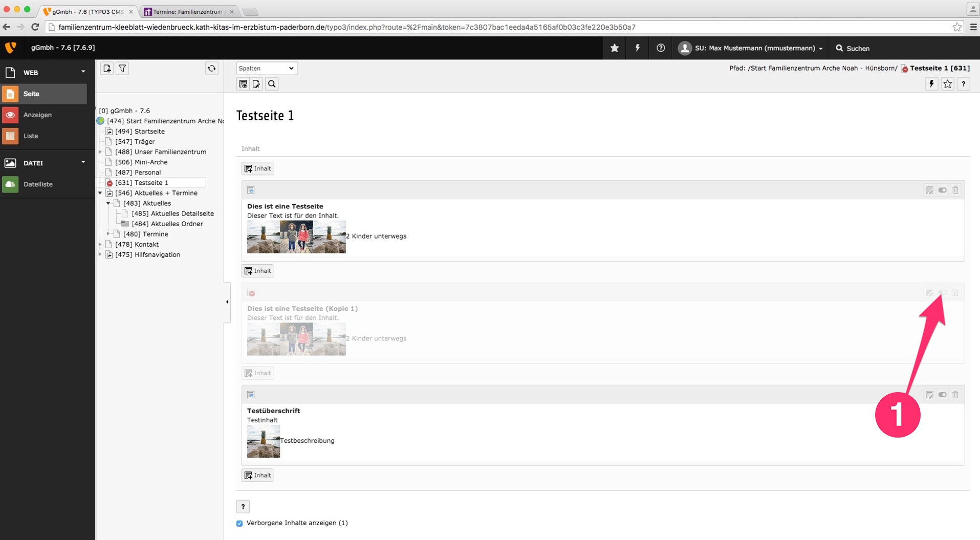Viewport: 980px width, 540px height.
Task: Click the clear cache lightning icon in top bar
Action: coord(637,48)
